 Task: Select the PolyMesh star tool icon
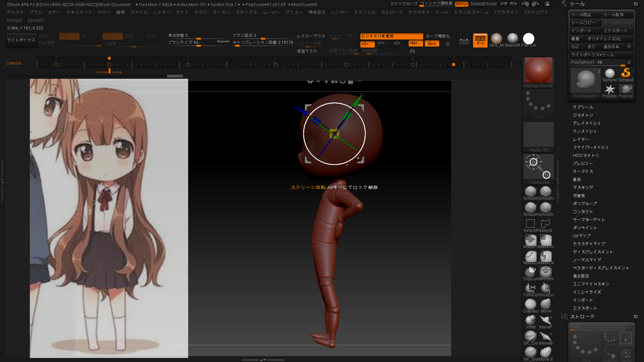click(x=609, y=89)
